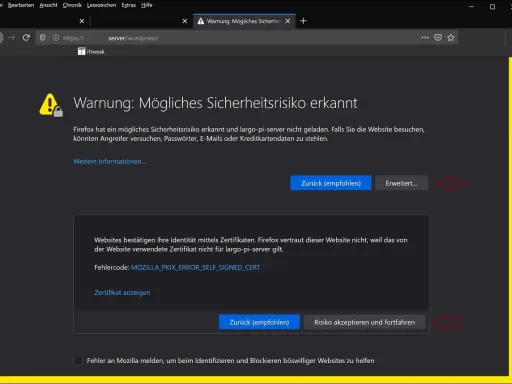Open the Bearbeiten menu
This screenshot has height=384, width=512.
point(21,5)
